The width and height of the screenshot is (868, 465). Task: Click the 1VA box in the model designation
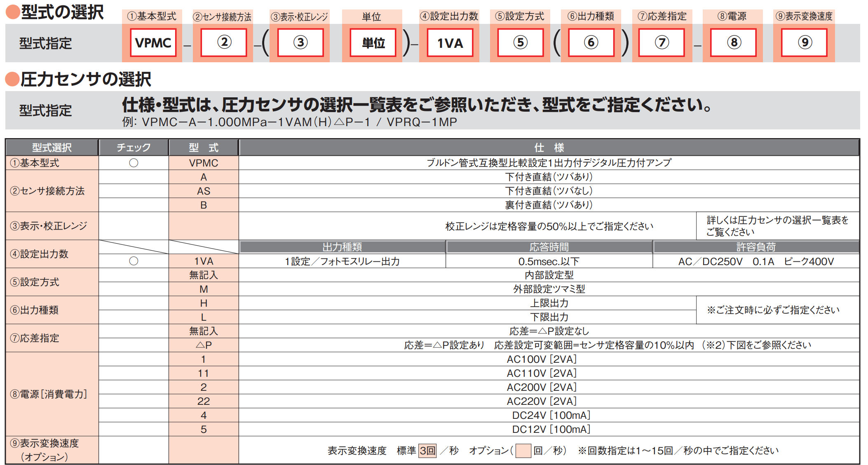[x=450, y=42]
